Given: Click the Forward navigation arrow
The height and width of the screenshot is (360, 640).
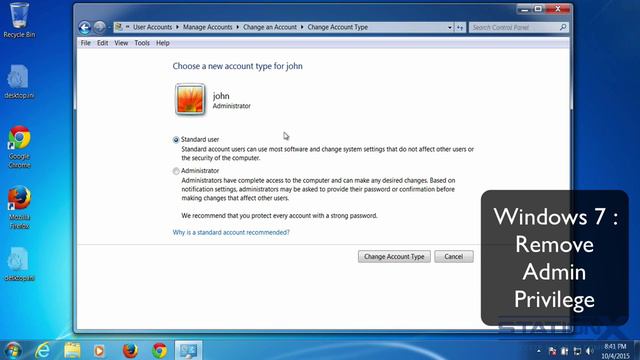Looking at the screenshot, I should (99, 27).
